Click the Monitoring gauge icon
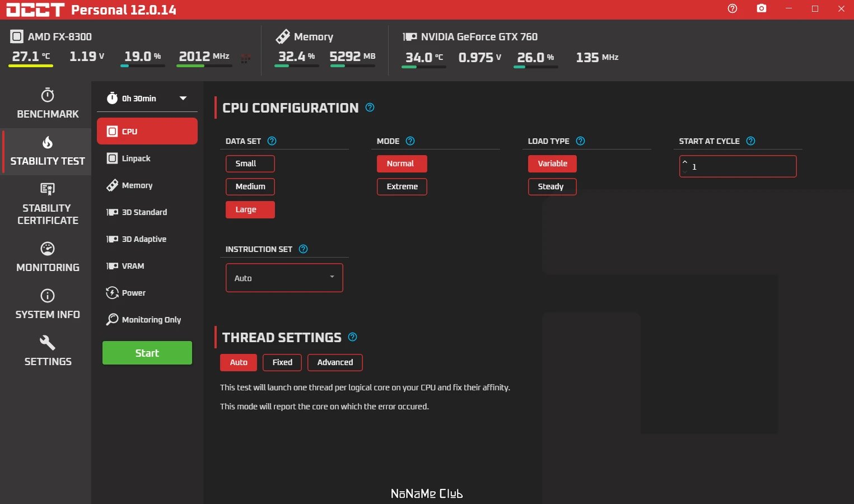 tap(48, 249)
